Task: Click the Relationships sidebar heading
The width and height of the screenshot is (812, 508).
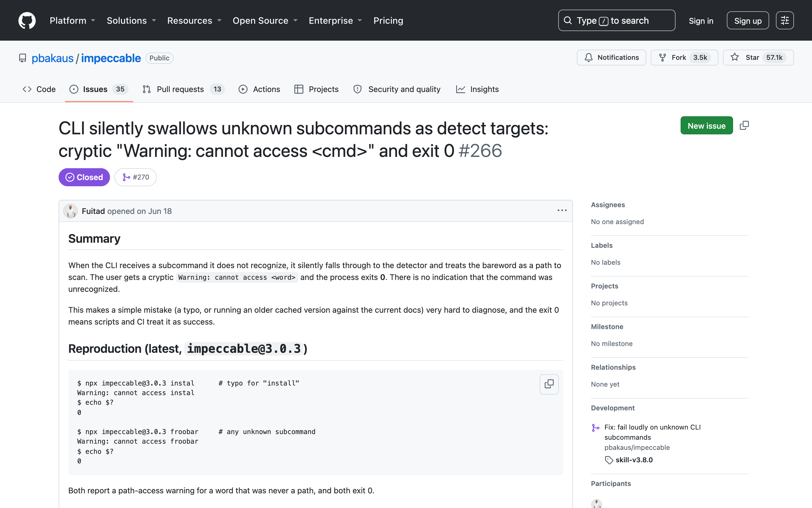Action: pos(613,367)
